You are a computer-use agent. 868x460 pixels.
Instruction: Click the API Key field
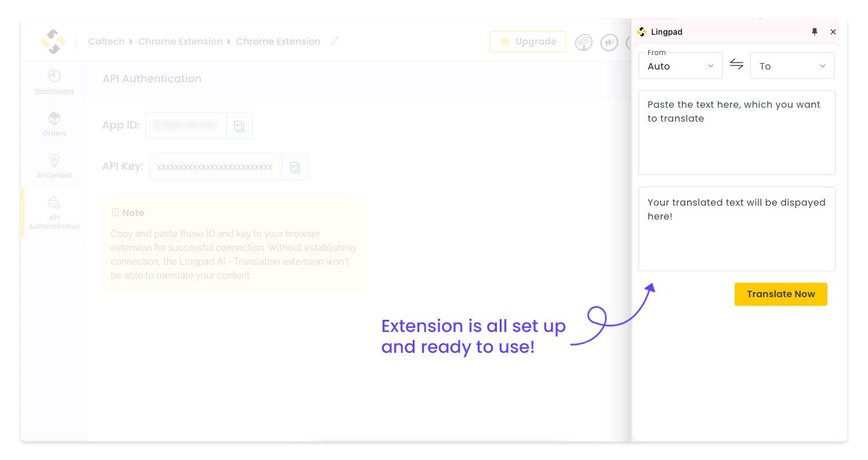(x=216, y=167)
